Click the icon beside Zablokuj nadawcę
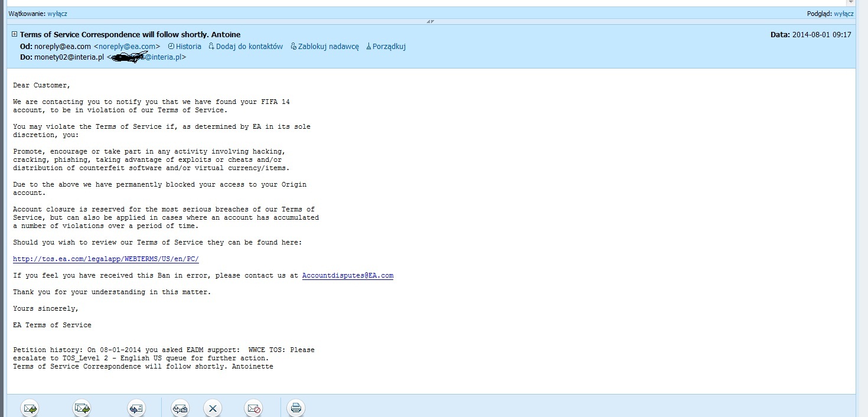 click(293, 47)
